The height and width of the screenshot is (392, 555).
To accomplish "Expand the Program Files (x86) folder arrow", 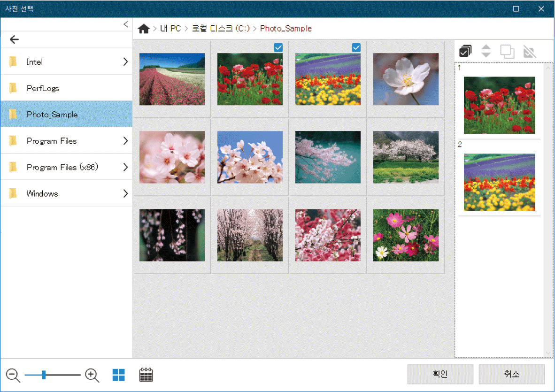I will (125, 167).
